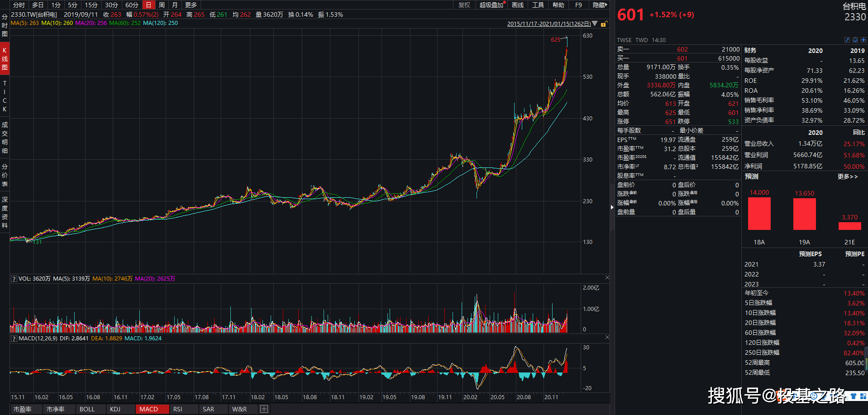Click the panel splitter arrow beside the chart
Screen dimensions: 868x415
[612, 207]
